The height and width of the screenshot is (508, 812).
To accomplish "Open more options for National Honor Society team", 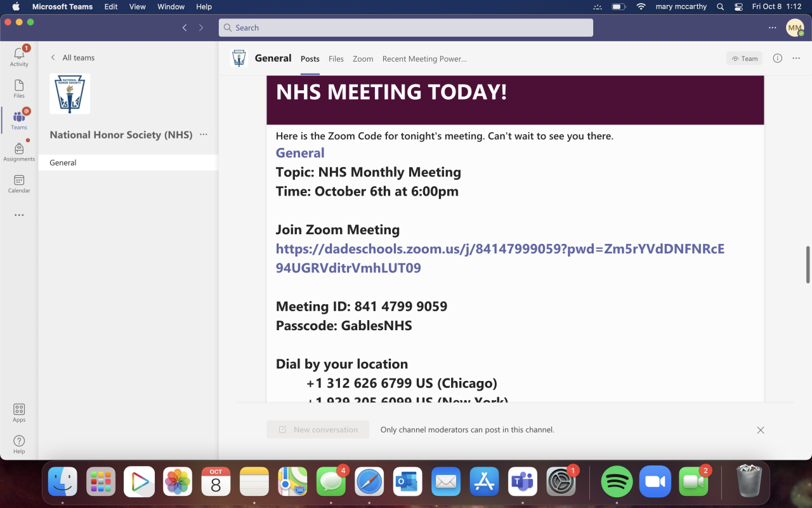I will tap(204, 135).
